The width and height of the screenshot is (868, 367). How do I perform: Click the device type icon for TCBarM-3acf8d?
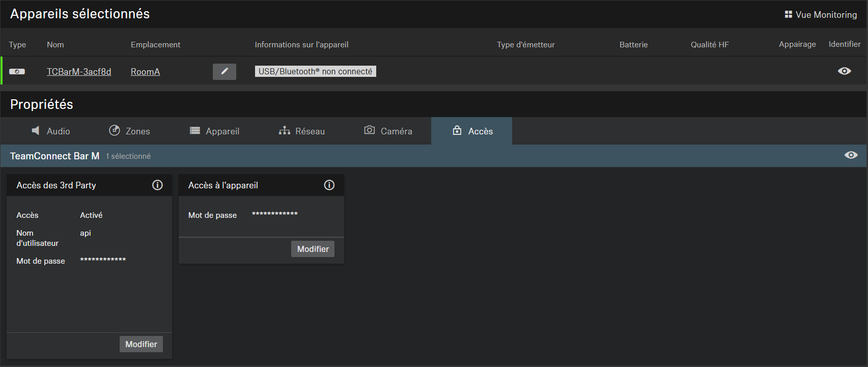pyautogui.click(x=17, y=72)
